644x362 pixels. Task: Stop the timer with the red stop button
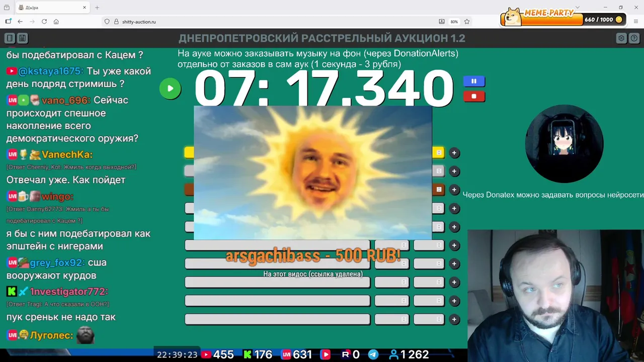tap(474, 97)
